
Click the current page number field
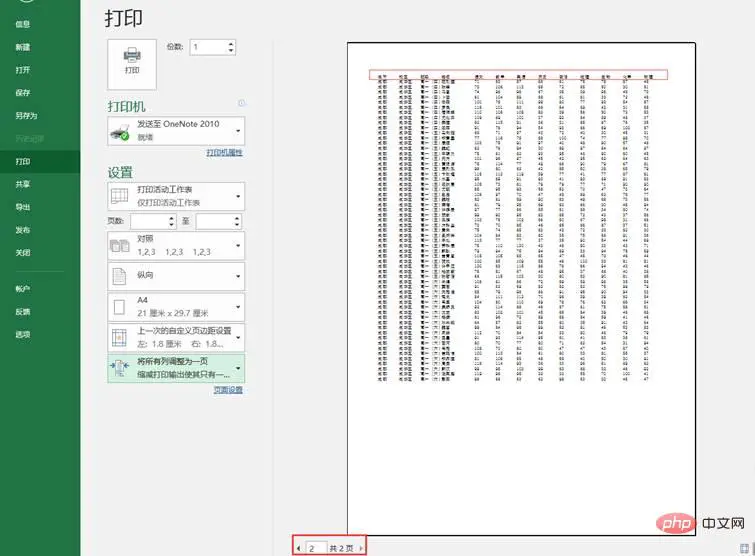(316, 548)
